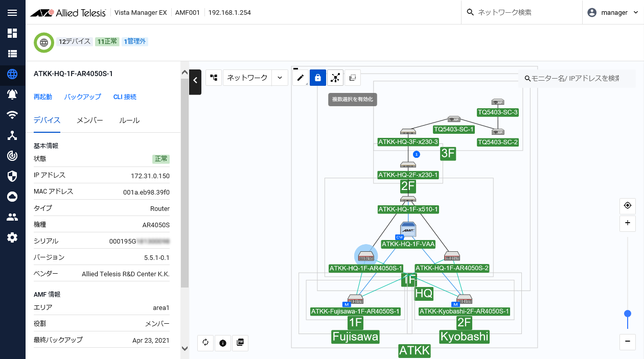Show map information with the info icon

(x=223, y=343)
